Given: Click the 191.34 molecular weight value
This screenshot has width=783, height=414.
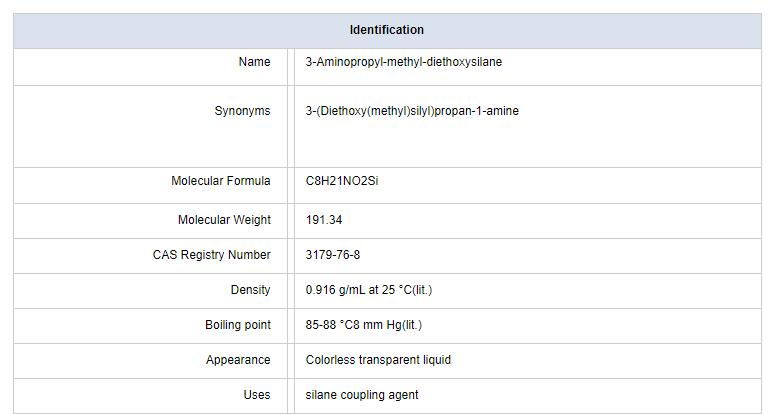Looking at the screenshot, I should [324, 219].
